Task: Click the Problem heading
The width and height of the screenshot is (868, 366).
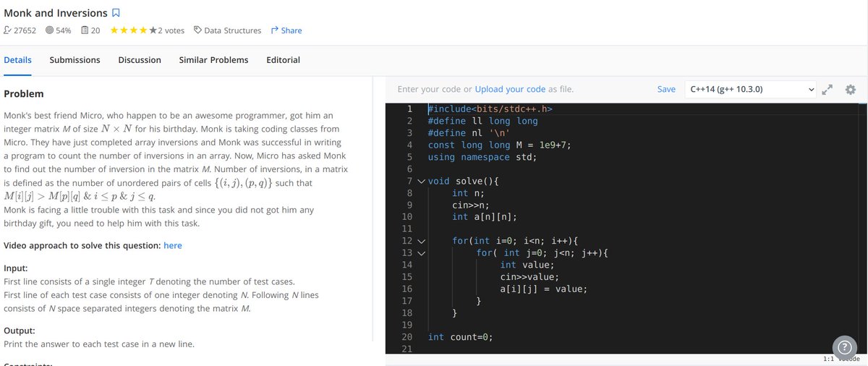Action: coord(24,94)
